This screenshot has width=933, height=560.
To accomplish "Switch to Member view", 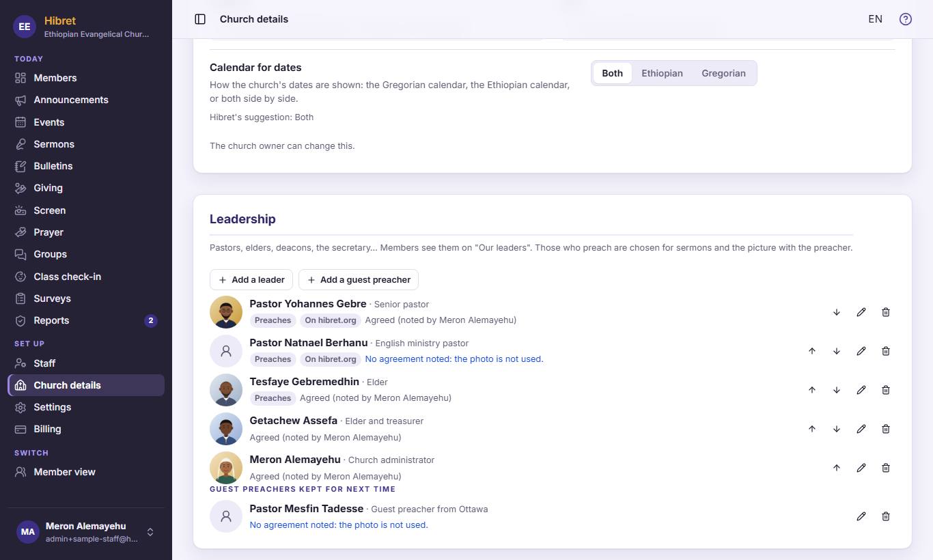I will click(x=86, y=472).
